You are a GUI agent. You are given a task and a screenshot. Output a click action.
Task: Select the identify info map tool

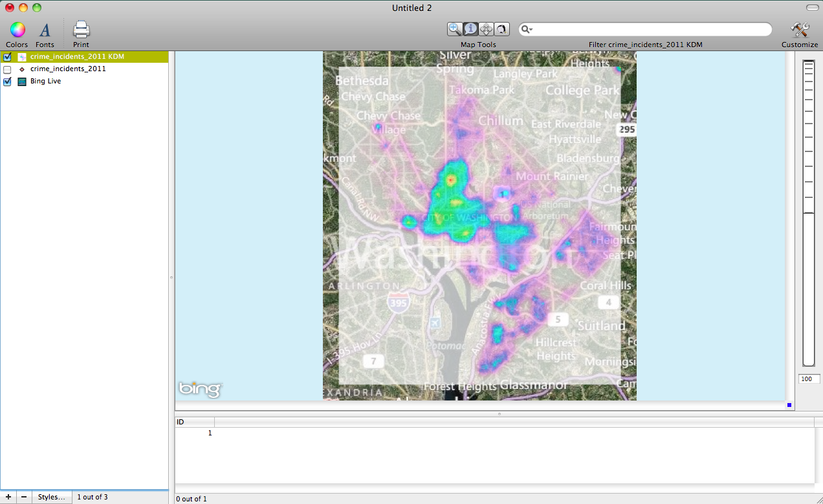(470, 29)
